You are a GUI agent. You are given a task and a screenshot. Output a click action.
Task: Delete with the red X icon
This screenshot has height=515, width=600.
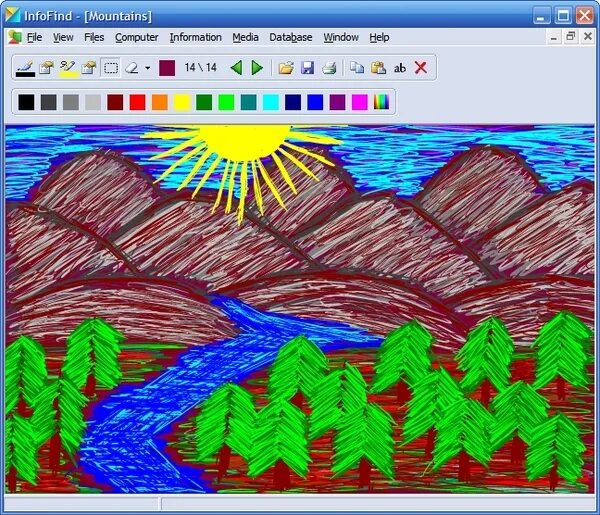(x=421, y=68)
